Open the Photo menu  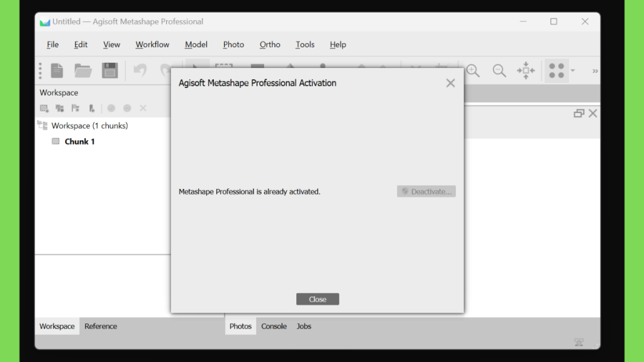233,45
